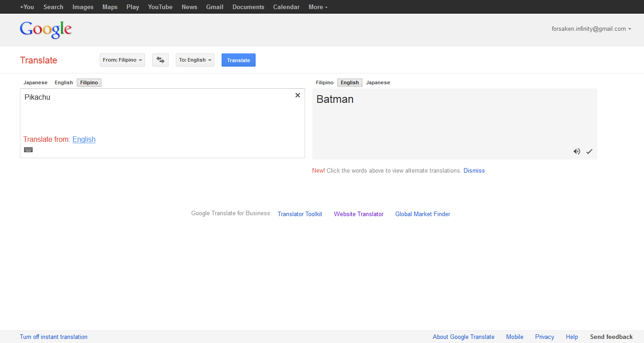Go to Gmail in top navigation
The image size is (644, 343).
pyautogui.click(x=215, y=7)
